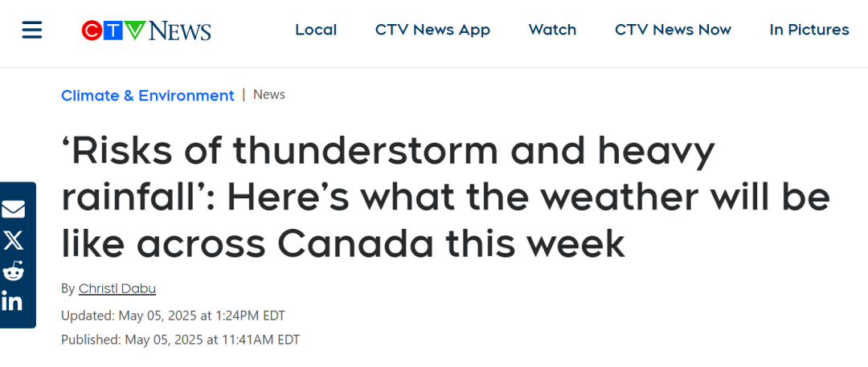Open In Pictures from navigation
This screenshot has width=868, height=367.
pos(809,30)
